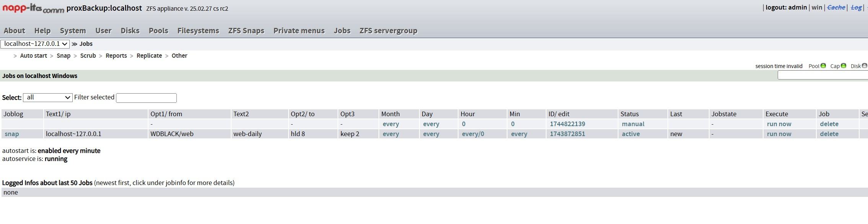Click the Joblog column header
This screenshot has width=868, height=224.
(22, 114)
